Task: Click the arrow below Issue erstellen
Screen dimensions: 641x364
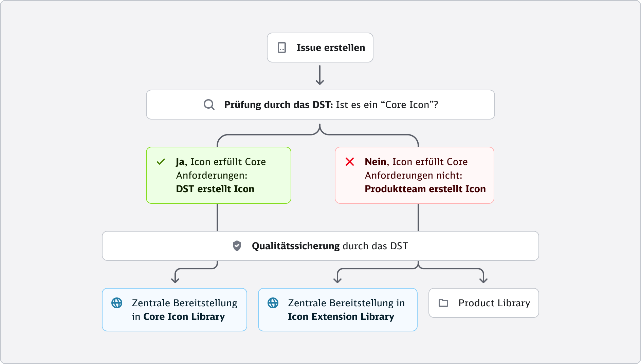Action: pos(320,75)
